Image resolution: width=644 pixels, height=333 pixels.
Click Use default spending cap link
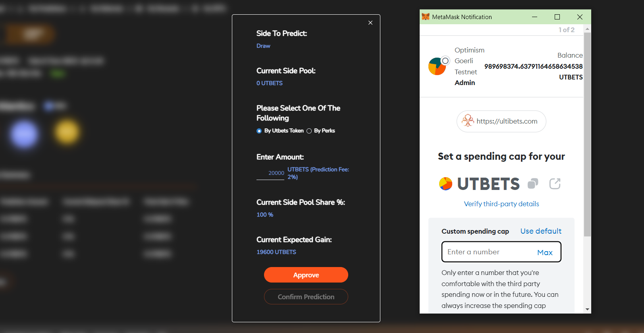tap(541, 231)
